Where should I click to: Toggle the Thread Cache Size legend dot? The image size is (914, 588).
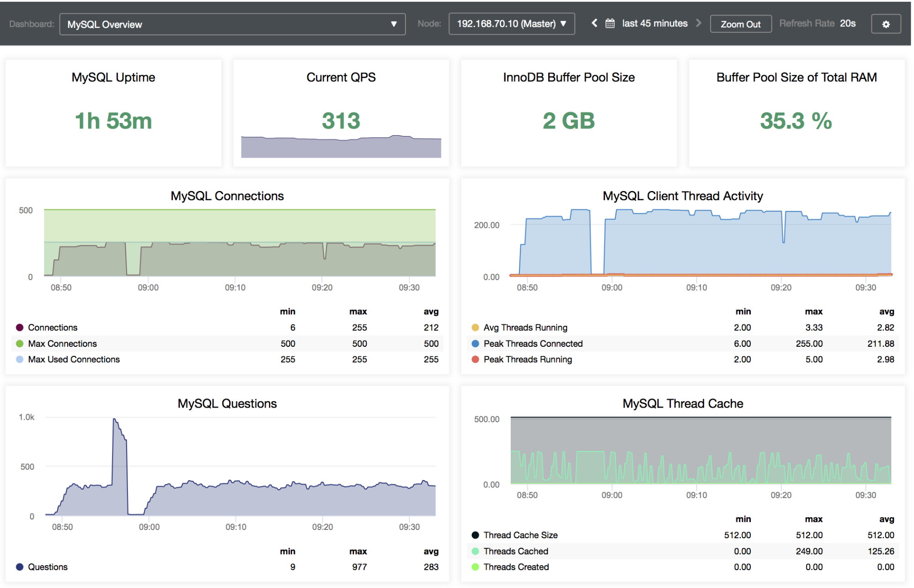point(475,535)
